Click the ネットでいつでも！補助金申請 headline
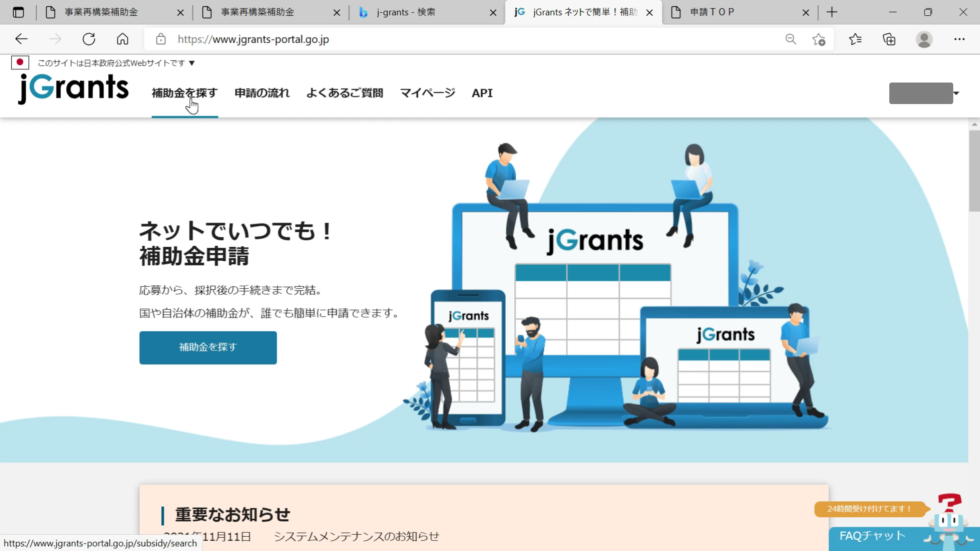Screen dimensions: 980x551 tap(237, 243)
